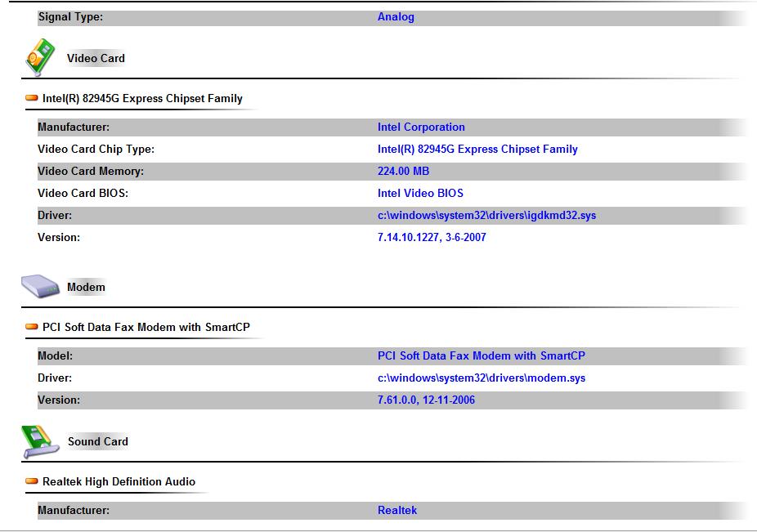Click the modem.sys driver path

point(481,378)
